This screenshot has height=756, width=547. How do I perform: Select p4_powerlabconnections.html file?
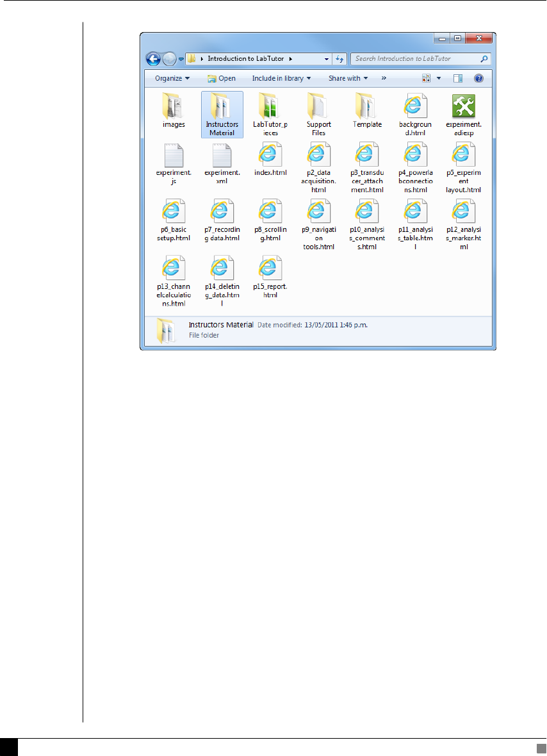pos(415,168)
